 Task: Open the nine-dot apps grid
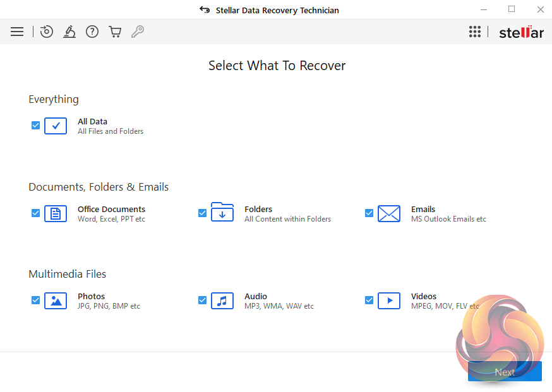tap(475, 32)
